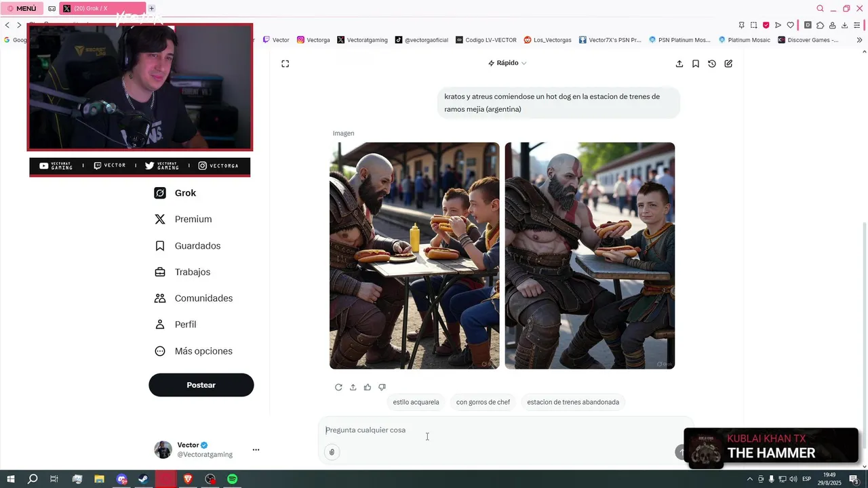Open Premium in the sidebar
868x488 pixels.
pos(183,220)
